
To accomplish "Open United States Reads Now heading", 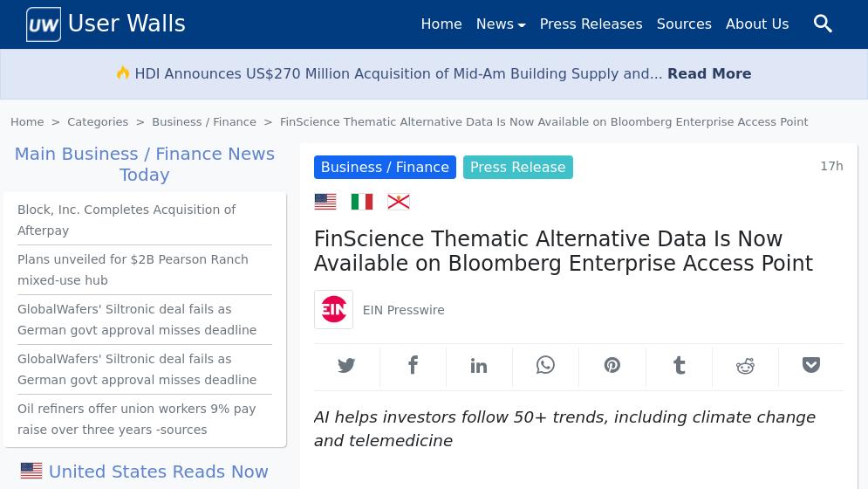I will 158,472.
